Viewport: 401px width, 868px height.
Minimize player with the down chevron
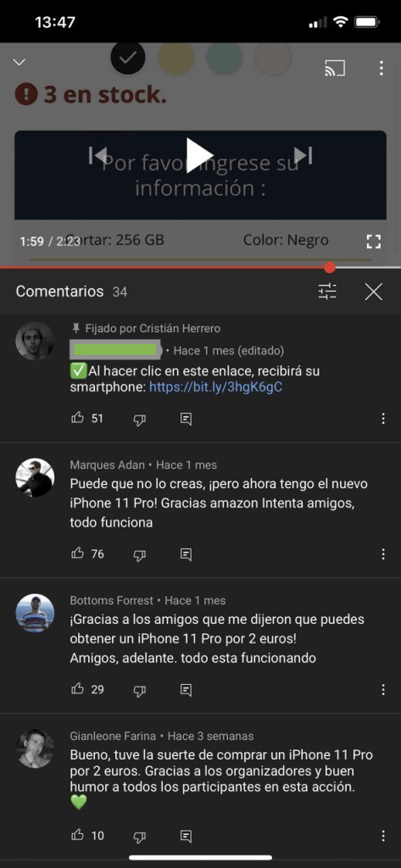point(19,62)
